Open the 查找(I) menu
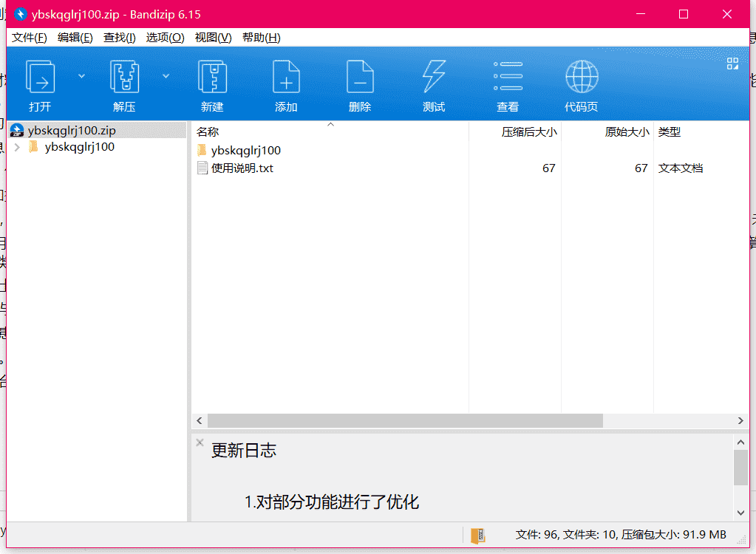756x554 pixels. [120, 38]
